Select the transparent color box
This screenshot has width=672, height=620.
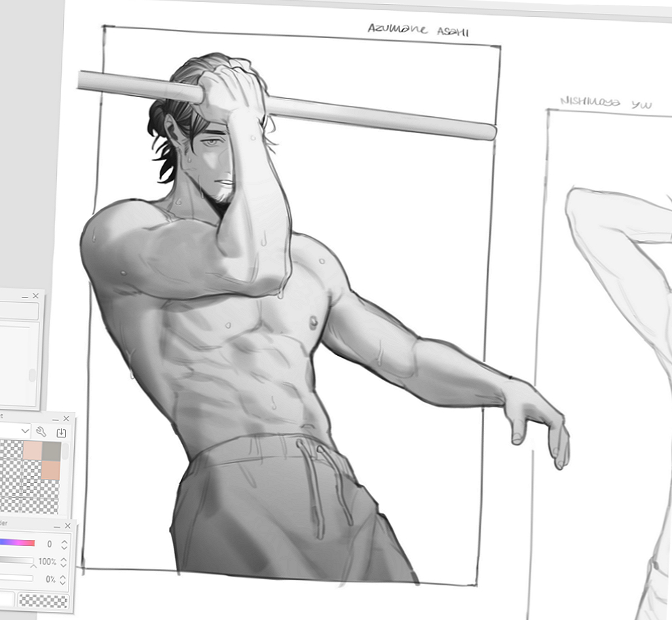(x=43, y=601)
